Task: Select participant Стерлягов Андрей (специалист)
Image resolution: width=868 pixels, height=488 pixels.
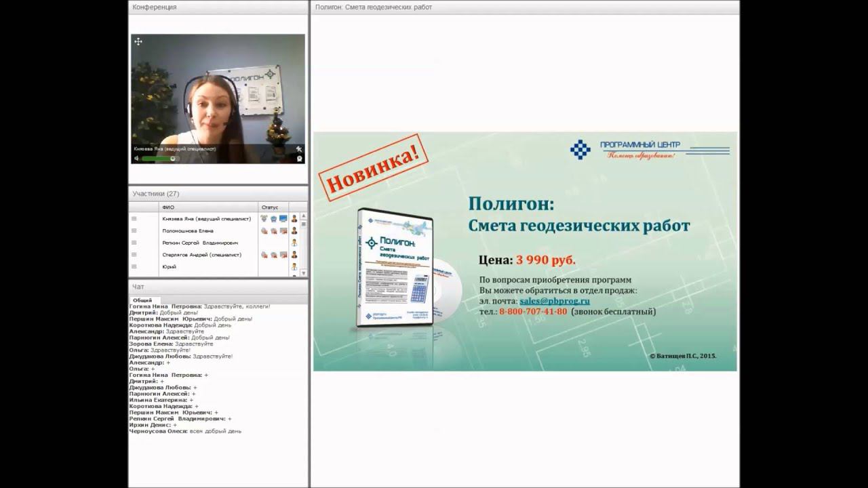Action: pos(201,255)
